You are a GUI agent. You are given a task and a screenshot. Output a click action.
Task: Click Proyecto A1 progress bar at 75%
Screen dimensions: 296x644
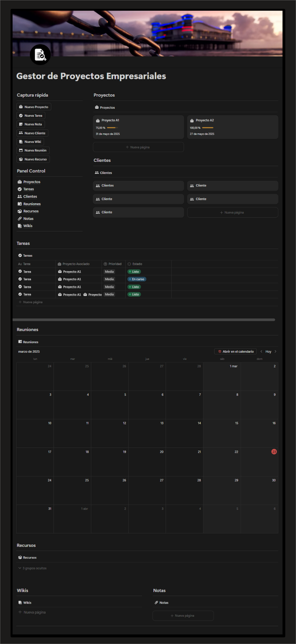[x=112, y=128]
